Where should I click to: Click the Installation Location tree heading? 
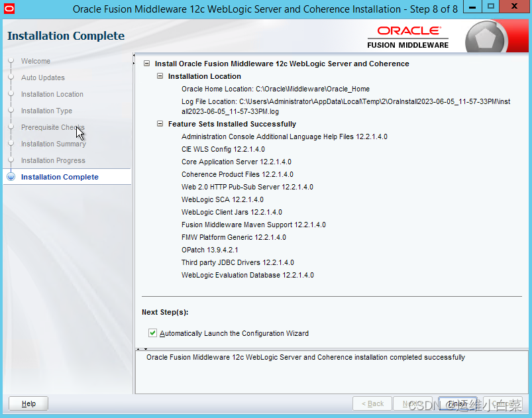click(205, 76)
